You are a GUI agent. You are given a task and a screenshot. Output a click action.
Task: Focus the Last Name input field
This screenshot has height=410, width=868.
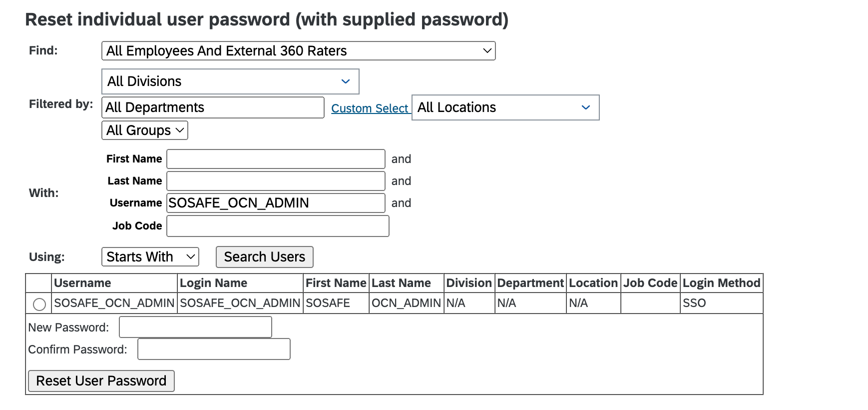(276, 181)
